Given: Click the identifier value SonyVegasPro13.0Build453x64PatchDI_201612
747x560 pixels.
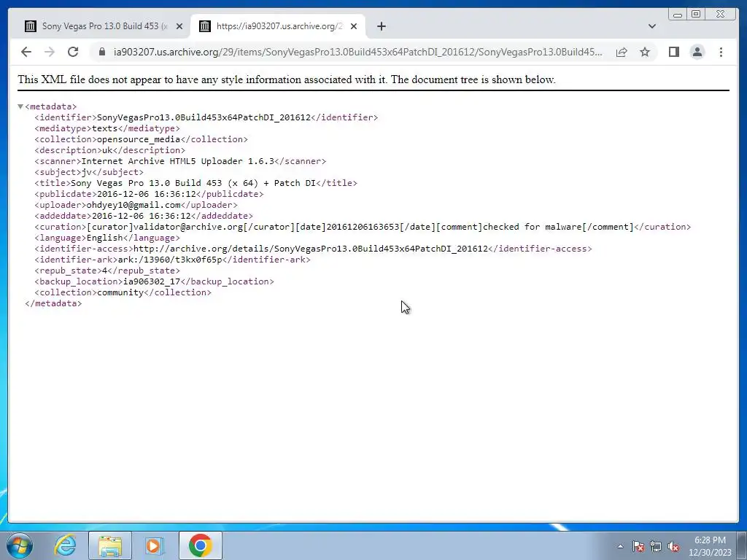Looking at the screenshot, I should [204, 117].
